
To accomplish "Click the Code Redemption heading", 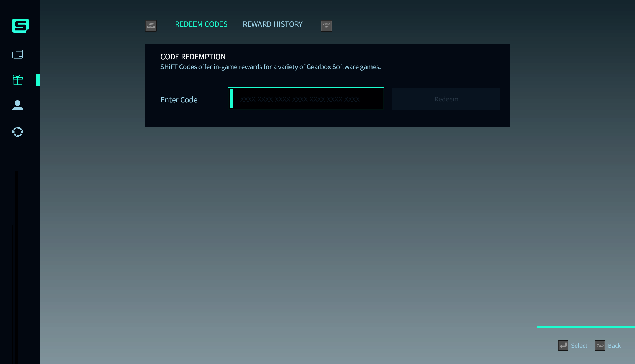I will coord(193,57).
